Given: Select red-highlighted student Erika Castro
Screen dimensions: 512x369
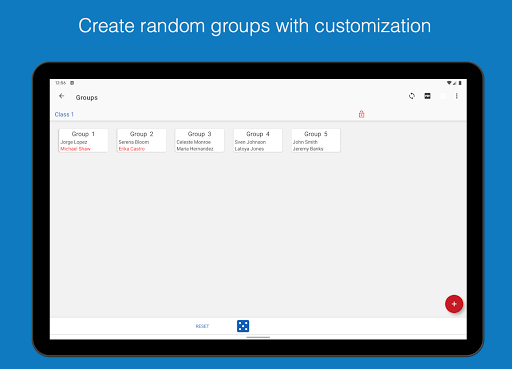Looking at the screenshot, I should point(132,149).
